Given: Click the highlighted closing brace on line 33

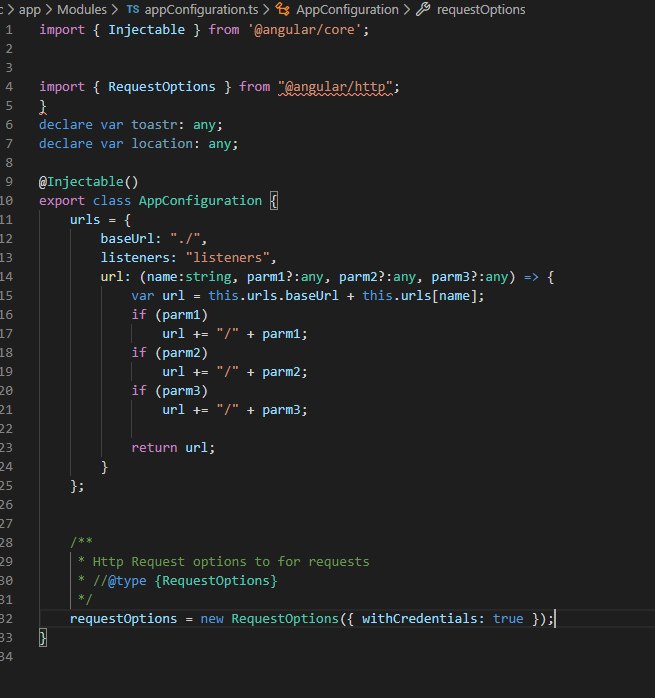Looking at the screenshot, I should [43, 638].
